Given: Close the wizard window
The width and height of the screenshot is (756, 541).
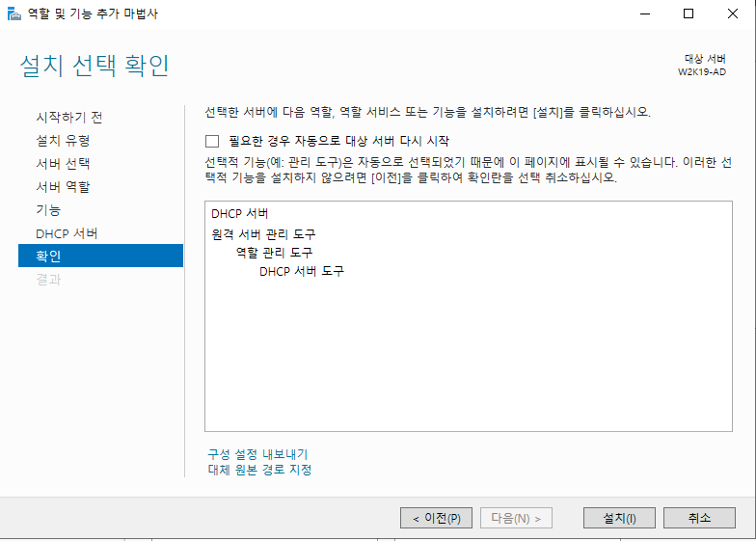Looking at the screenshot, I should point(733,14).
